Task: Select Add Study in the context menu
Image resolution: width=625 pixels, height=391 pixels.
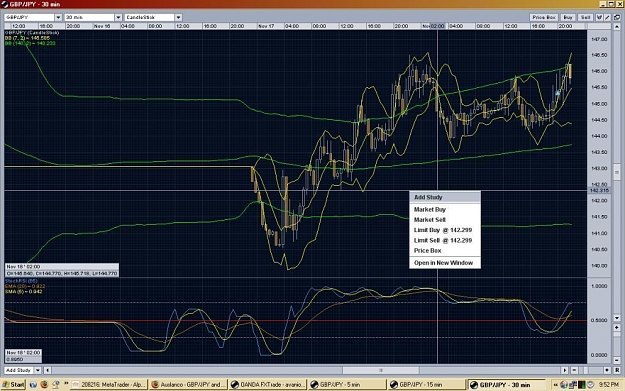Action: coord(445,197)
